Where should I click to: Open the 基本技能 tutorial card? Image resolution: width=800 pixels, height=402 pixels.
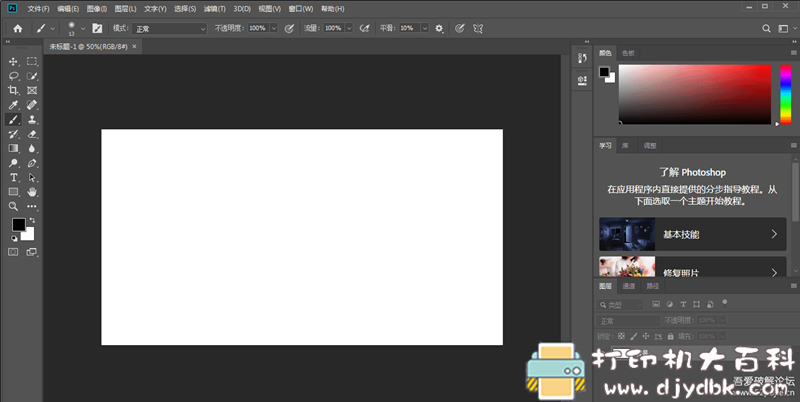point(693,234)
